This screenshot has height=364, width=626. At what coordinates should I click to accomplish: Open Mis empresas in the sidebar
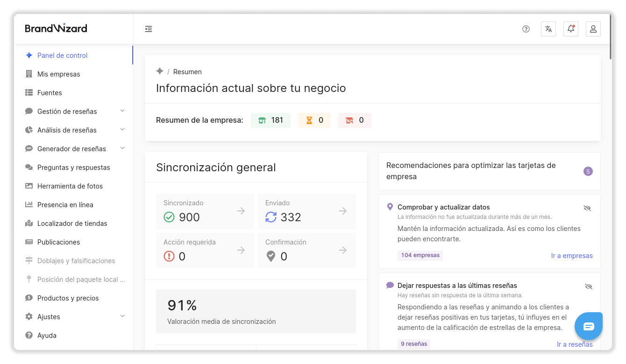[x=58, y=74]
